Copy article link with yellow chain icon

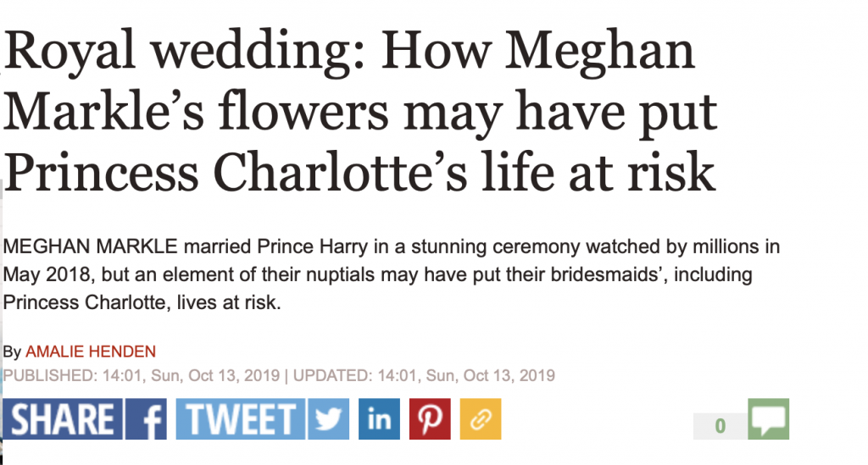pos(481,419)
